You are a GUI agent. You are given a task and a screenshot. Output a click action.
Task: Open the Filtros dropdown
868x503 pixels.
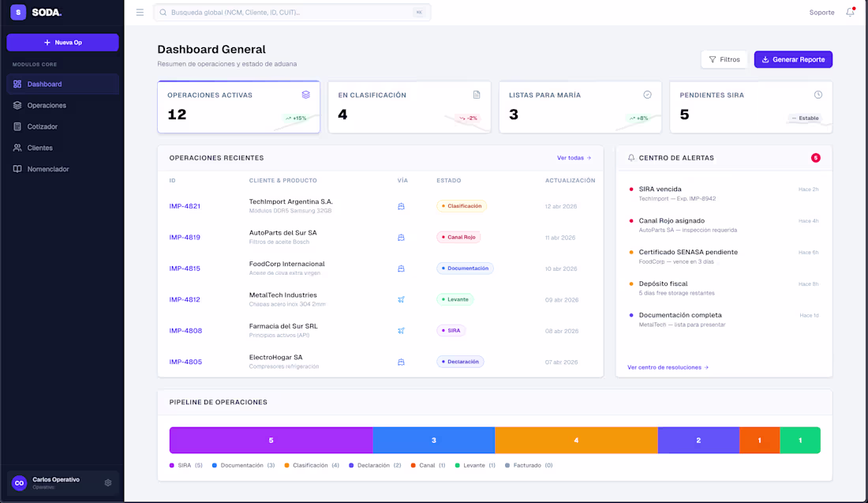tap(724, 58)
